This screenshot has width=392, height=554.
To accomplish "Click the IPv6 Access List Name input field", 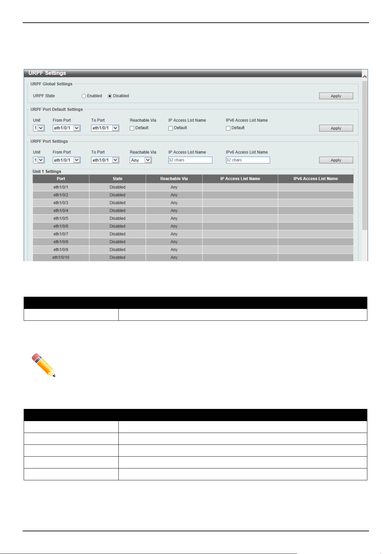I will point(248,160).
